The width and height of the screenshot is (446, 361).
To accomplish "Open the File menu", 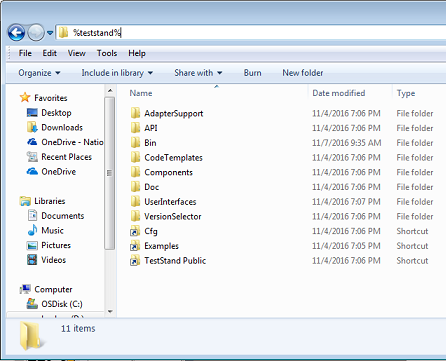I will click(x=25, y=53).
